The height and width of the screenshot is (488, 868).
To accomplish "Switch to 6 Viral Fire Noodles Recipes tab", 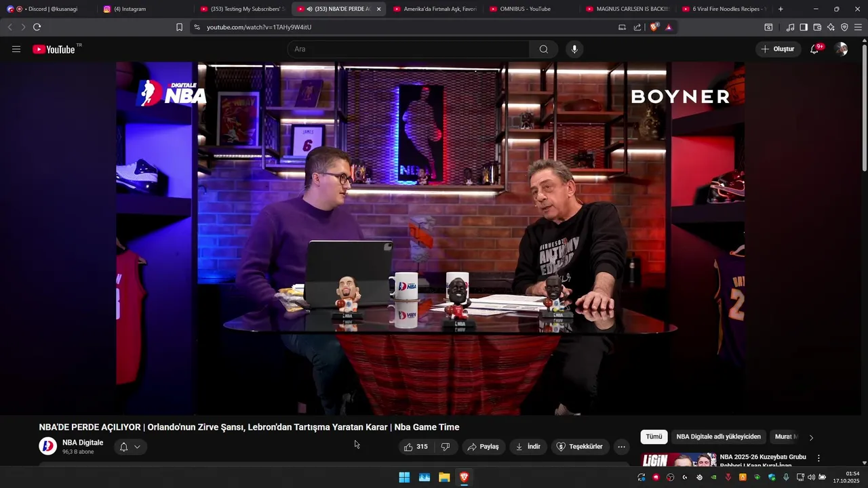I will click(x=725, y=9).
